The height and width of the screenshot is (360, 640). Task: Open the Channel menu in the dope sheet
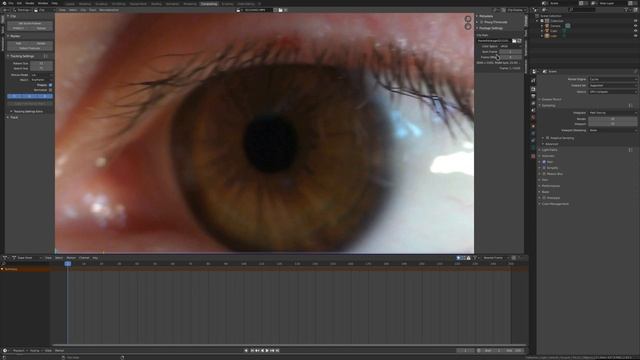[84, 258]
